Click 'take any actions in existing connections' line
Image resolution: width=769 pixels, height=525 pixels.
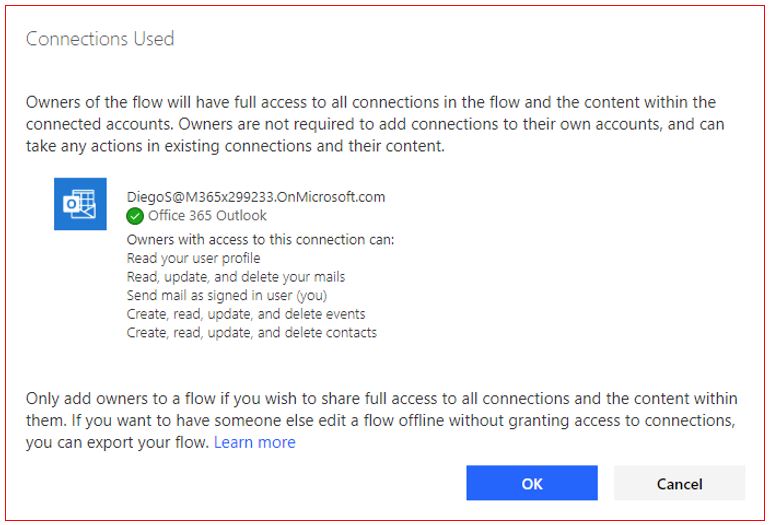(x=235, y=146)
